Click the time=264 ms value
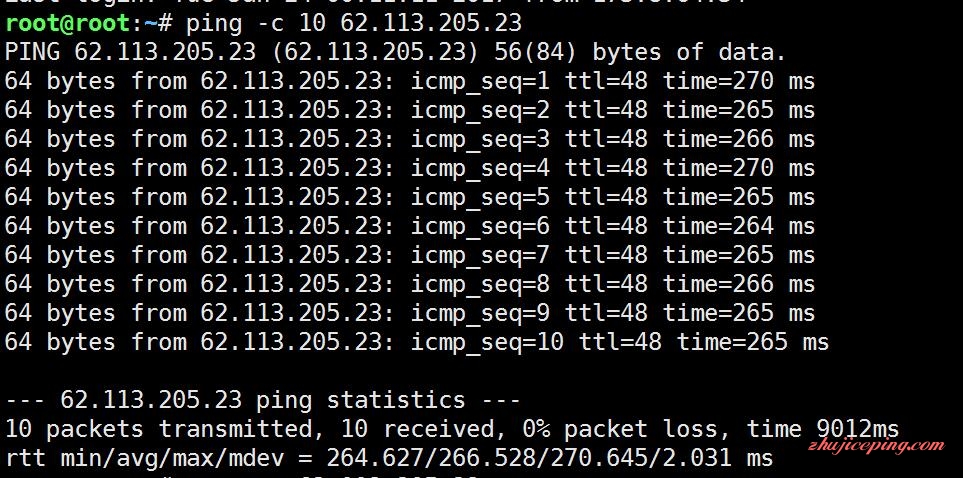The image size is (963, 478). (x=739, y=226)
